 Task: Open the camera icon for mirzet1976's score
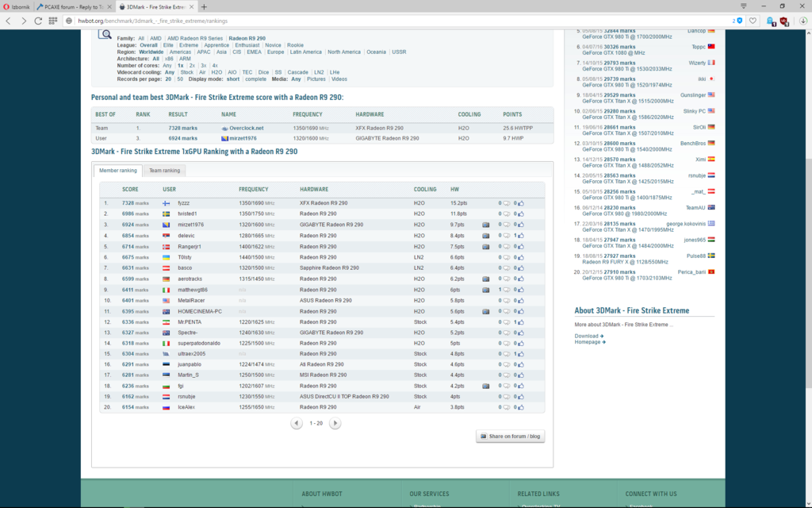[x=486, y=225]
